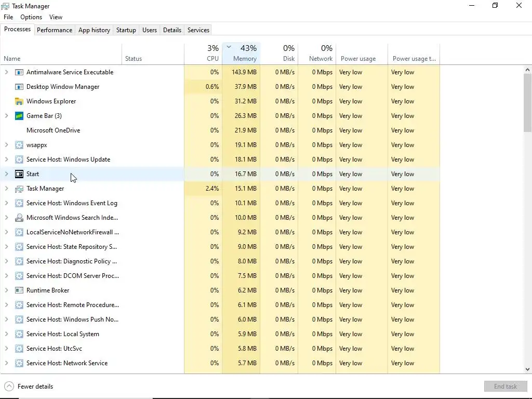Expand Service Host: Windows Update

pos(6,159)
